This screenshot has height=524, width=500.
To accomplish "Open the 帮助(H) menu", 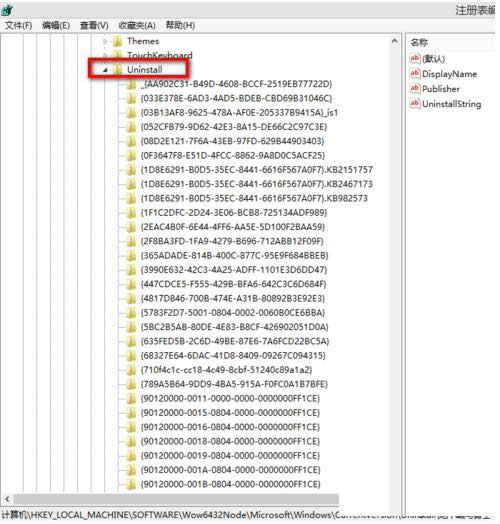I will pos(180,25).
